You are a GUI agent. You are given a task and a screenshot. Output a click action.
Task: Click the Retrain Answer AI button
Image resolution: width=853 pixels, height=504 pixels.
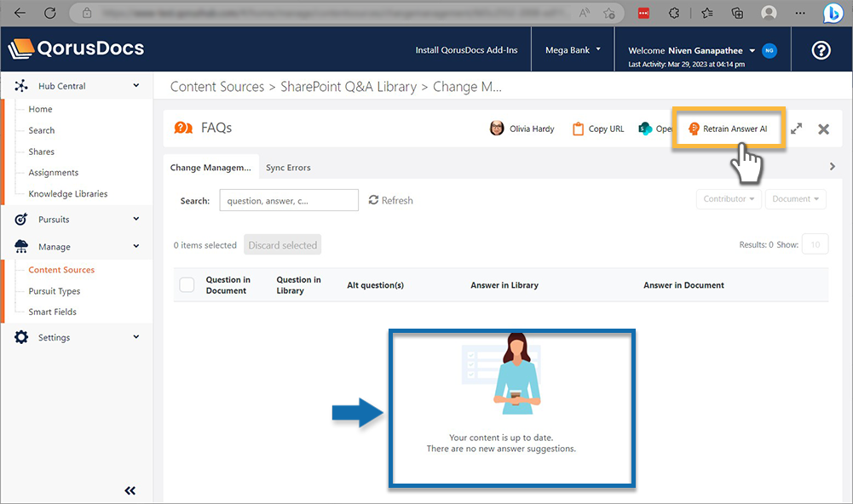(x=729, y=129)
